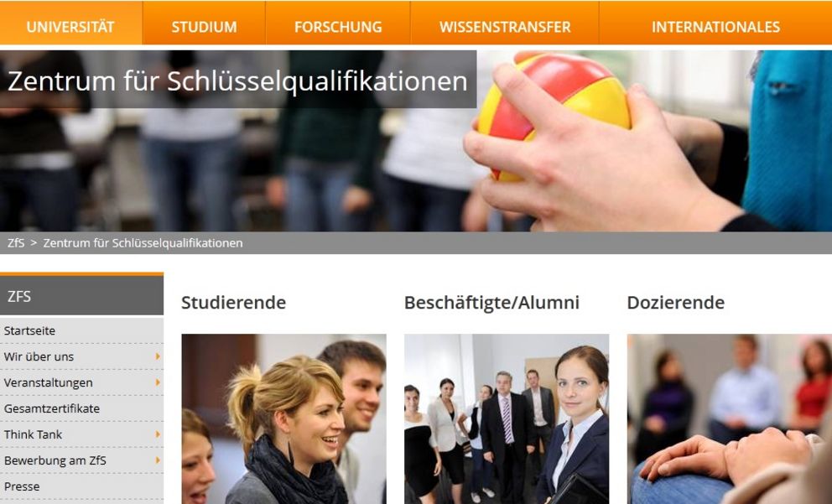Screen dimensions: 832x504
Task: Go to the WISSENSTRANSFER section
Action: click(505, 27)
